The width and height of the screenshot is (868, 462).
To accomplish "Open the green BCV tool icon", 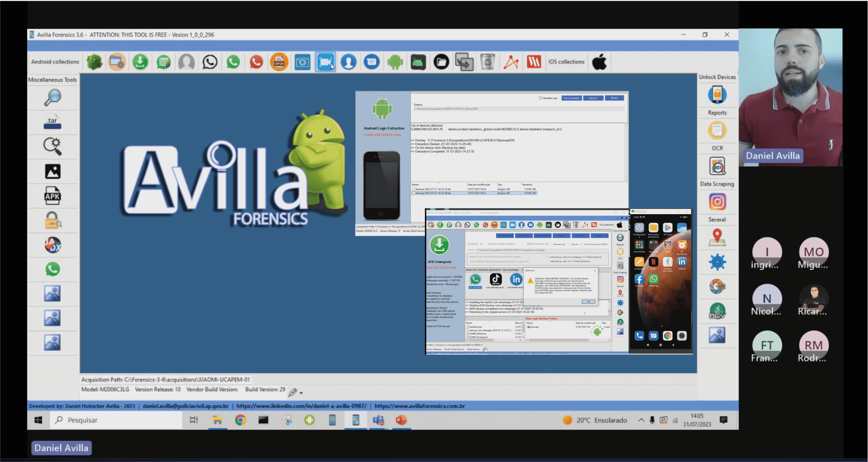I will 717,311.
